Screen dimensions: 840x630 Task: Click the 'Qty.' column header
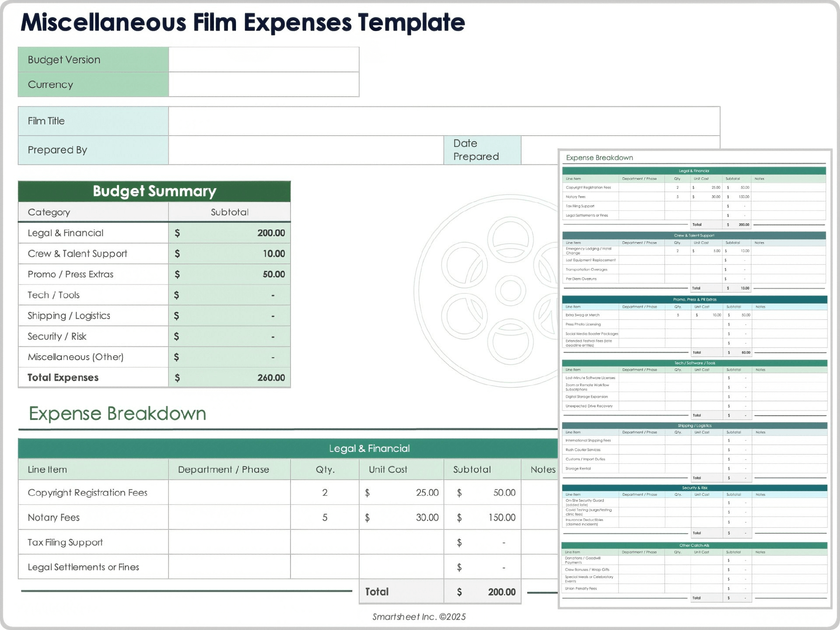coord(325,469)
